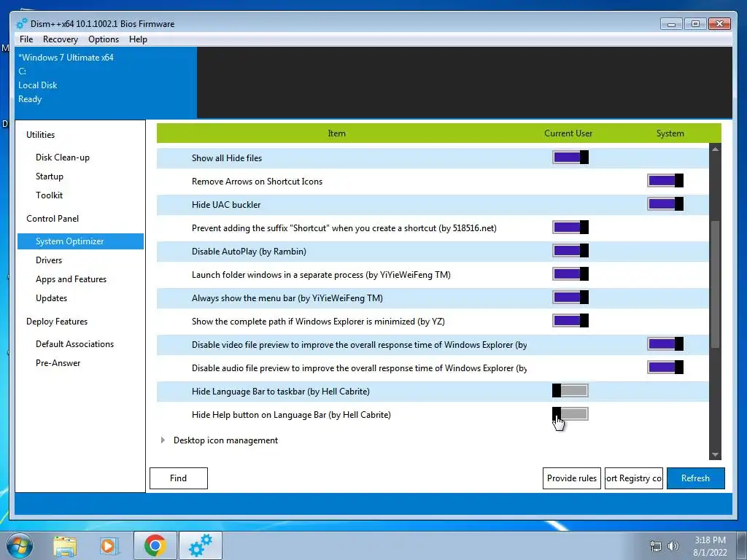The height and width of the screenshot is (560, 747).
Task: Toggle the Prevent adding Shortcut suffix switch
Action: click(570, 227)
